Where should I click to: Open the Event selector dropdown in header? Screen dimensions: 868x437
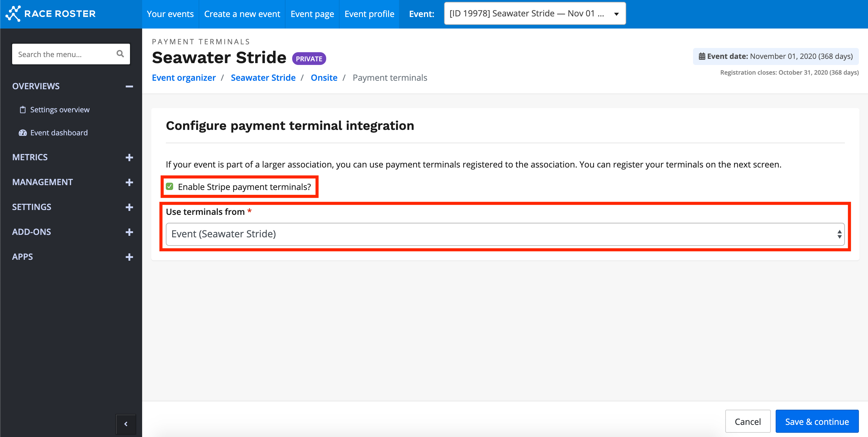[x=535, y=14]
